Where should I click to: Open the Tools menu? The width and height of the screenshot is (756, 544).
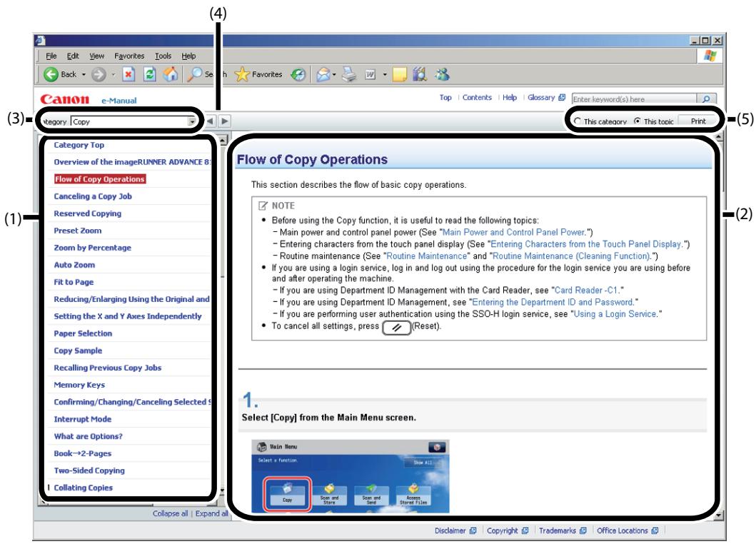[x=165, y=56]
